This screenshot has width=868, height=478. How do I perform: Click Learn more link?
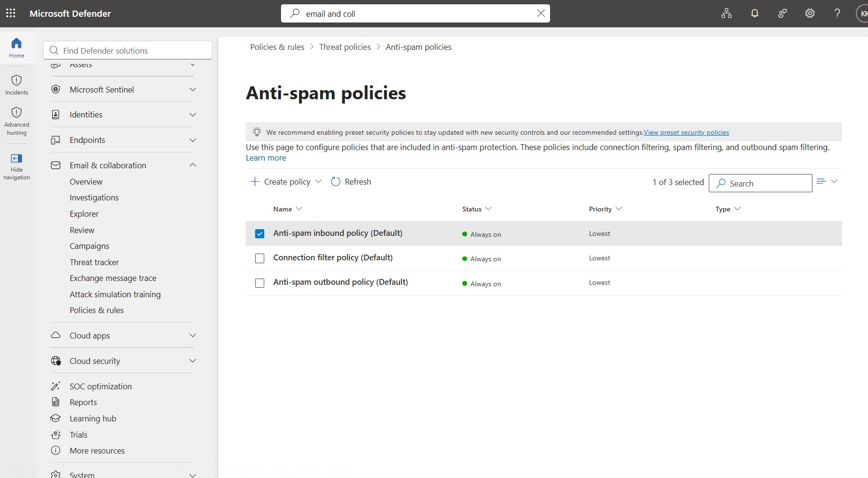tap(266, 158)
